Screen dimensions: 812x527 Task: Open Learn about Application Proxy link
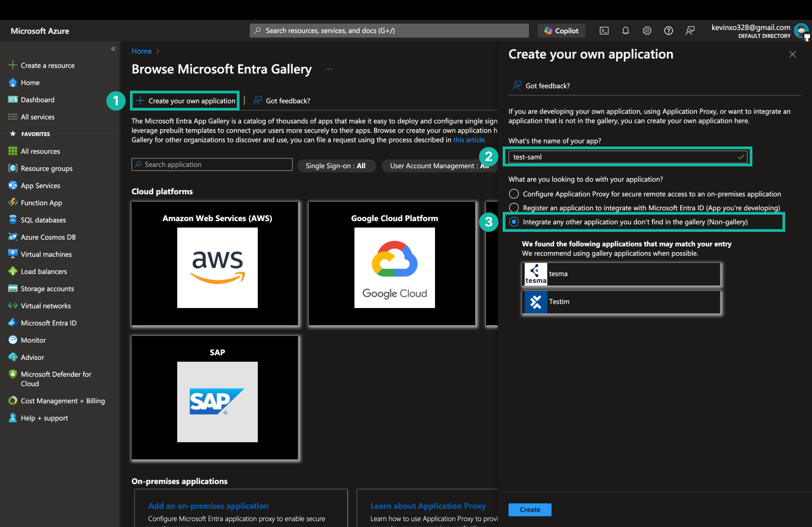(x=428, y=506)
